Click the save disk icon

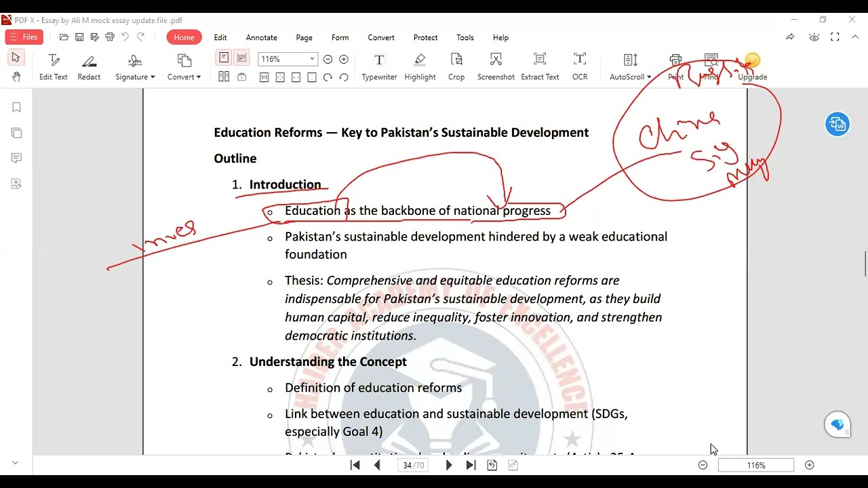pos(79,37)
